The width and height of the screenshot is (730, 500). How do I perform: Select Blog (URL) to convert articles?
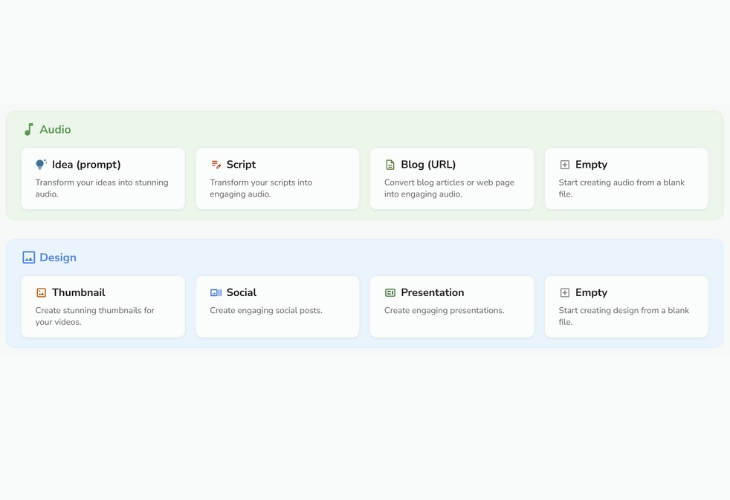point(452,179)
